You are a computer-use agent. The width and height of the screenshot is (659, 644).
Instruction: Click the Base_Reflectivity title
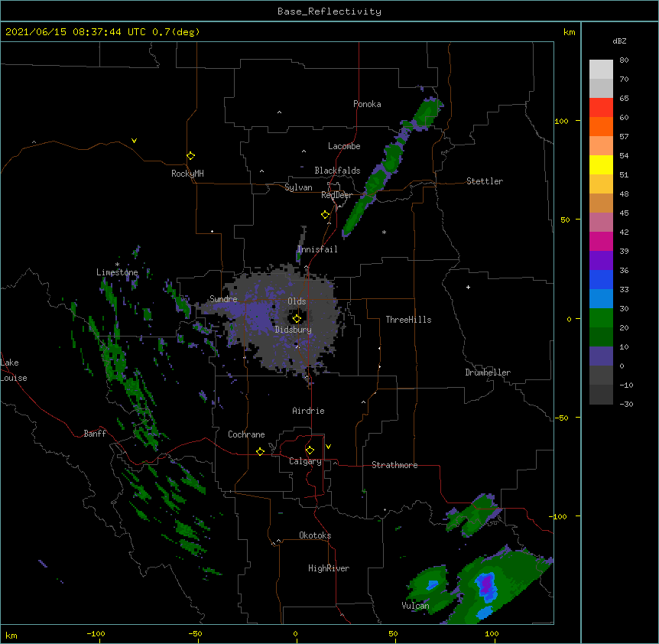329,11
